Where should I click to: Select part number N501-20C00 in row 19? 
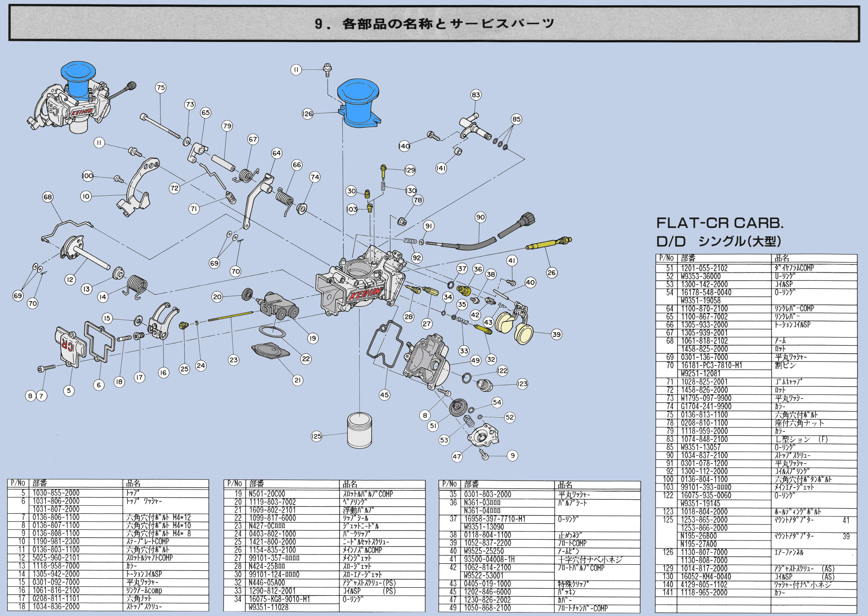(267, 494)
